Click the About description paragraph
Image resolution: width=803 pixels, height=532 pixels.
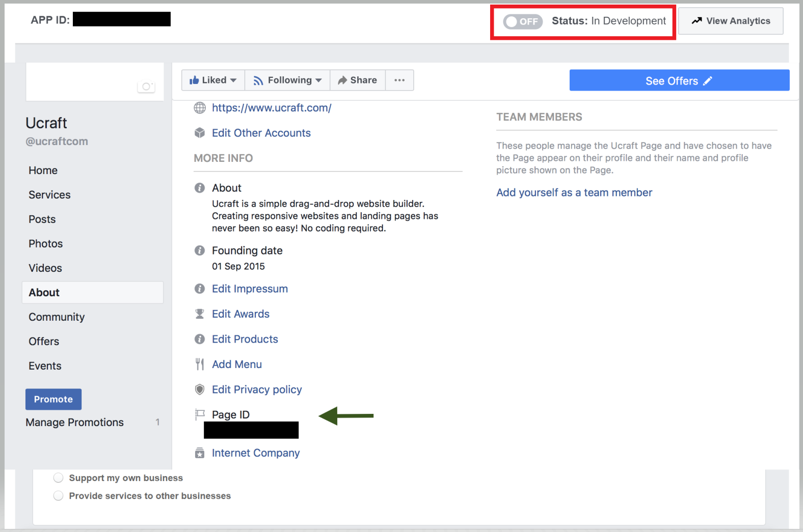(x=325, y=216)
